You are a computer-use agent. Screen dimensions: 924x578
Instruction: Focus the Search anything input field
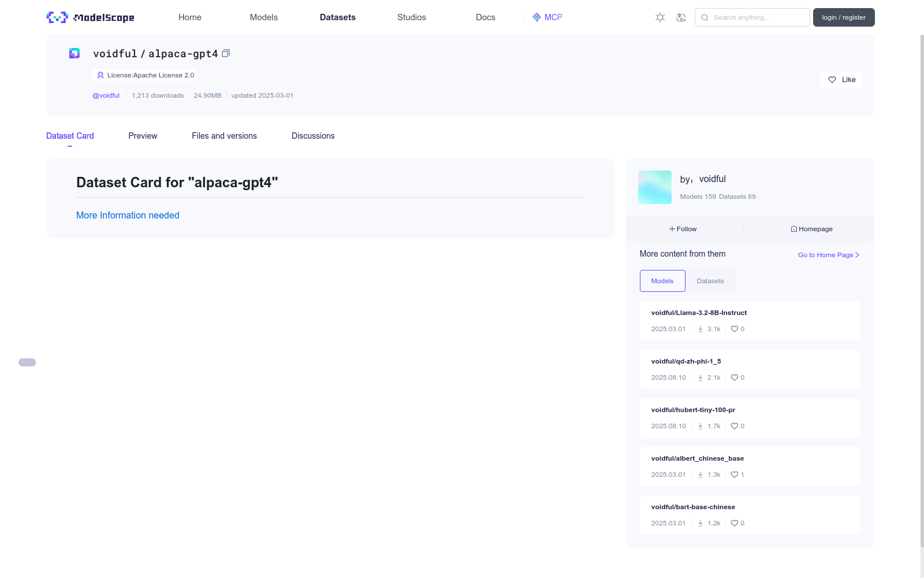pyautogui.click(x=752, y=17)
